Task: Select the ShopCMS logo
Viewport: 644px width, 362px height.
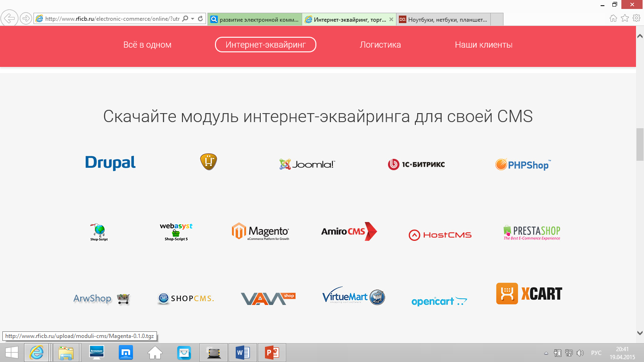Action: click(x=186, y=298)
